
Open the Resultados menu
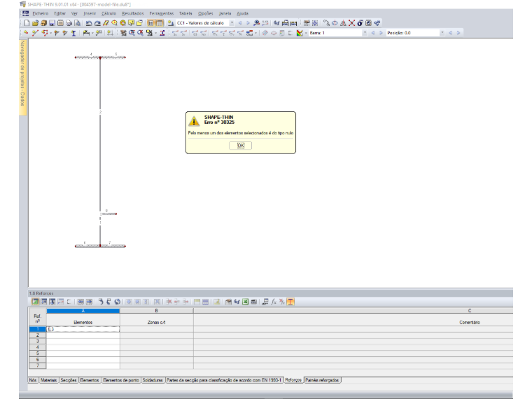133,13
